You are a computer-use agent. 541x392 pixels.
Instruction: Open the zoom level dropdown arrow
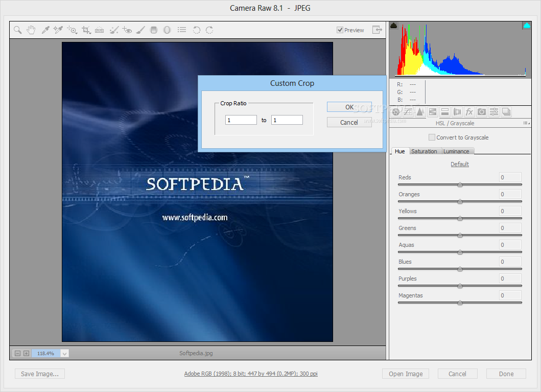(65, 353)
